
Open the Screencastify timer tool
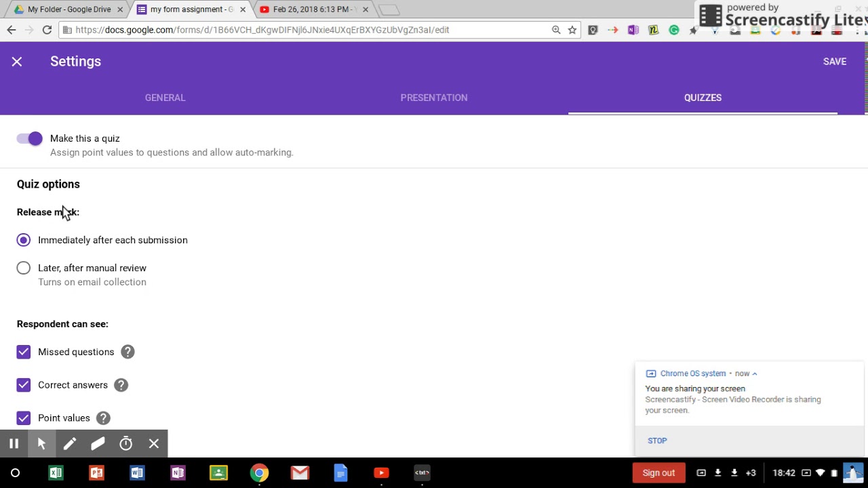(125, 444)
